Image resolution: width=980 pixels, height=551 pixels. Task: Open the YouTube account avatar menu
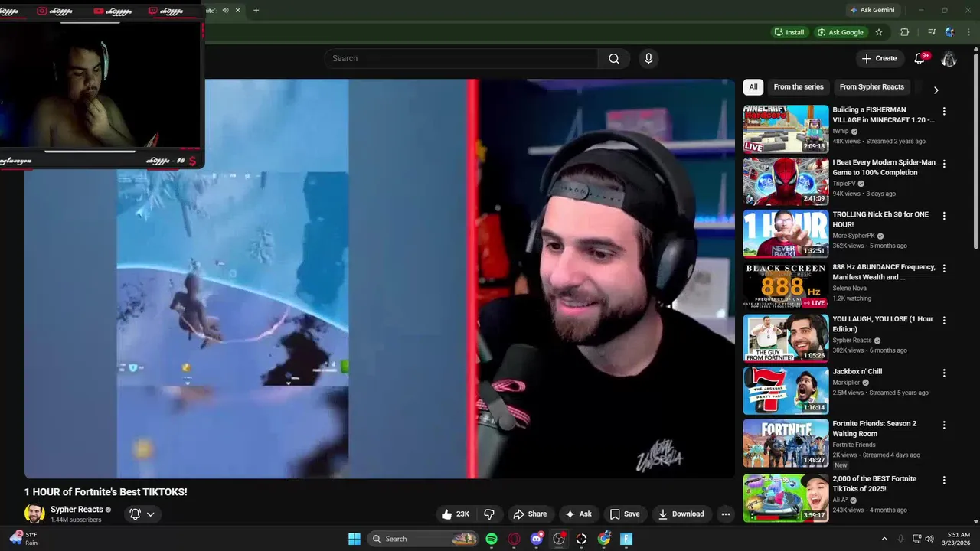[949, 59]
